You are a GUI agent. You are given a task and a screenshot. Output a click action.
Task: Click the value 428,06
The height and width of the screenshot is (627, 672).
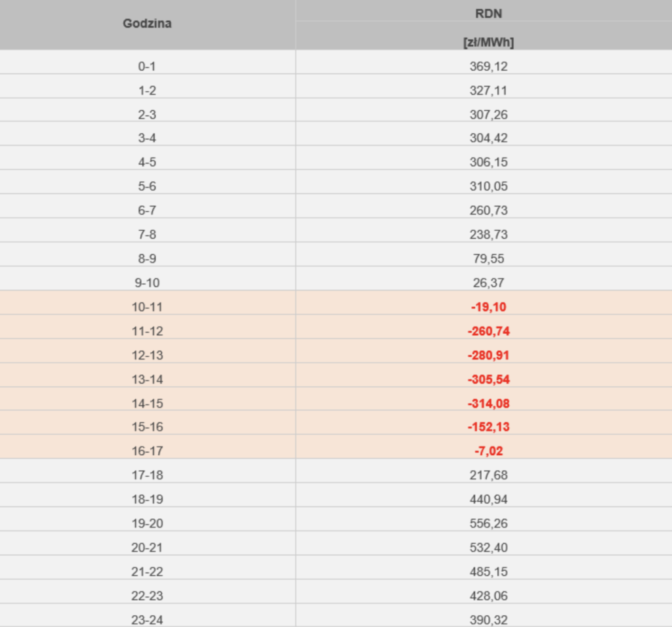[488, 596]
